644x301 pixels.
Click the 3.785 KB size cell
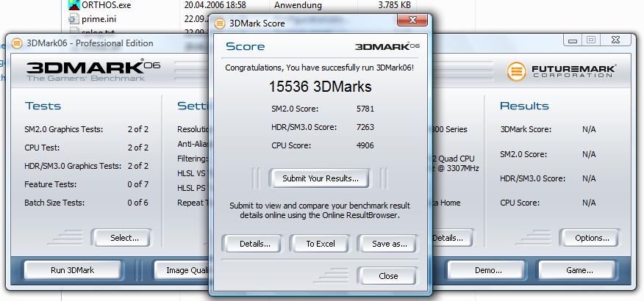click(393, 5)
